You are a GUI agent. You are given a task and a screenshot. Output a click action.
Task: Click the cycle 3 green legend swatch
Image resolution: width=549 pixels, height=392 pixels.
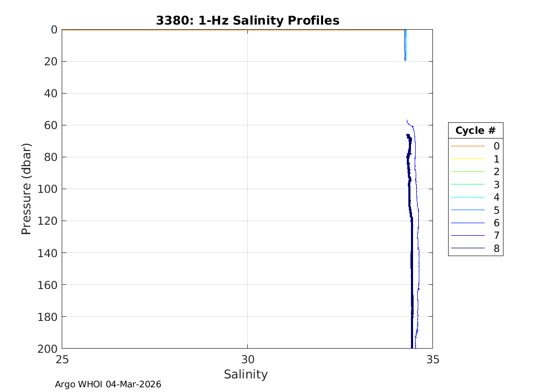(x=467, y=185)
